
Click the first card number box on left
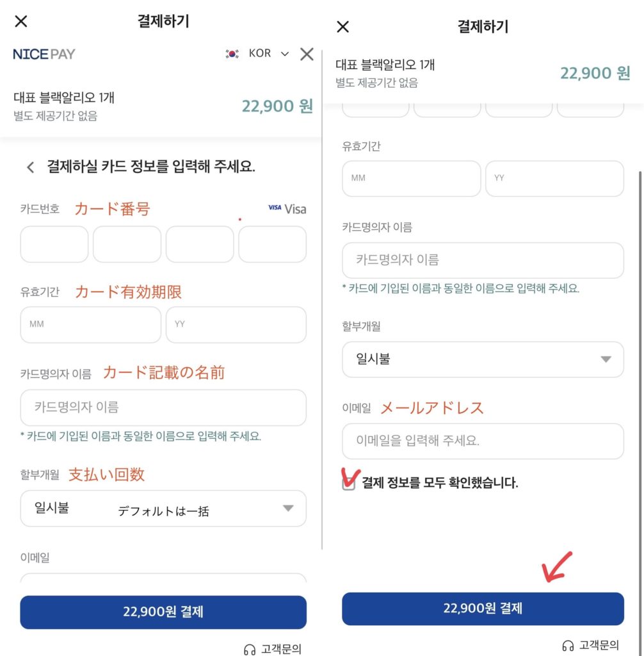point(54,244)
